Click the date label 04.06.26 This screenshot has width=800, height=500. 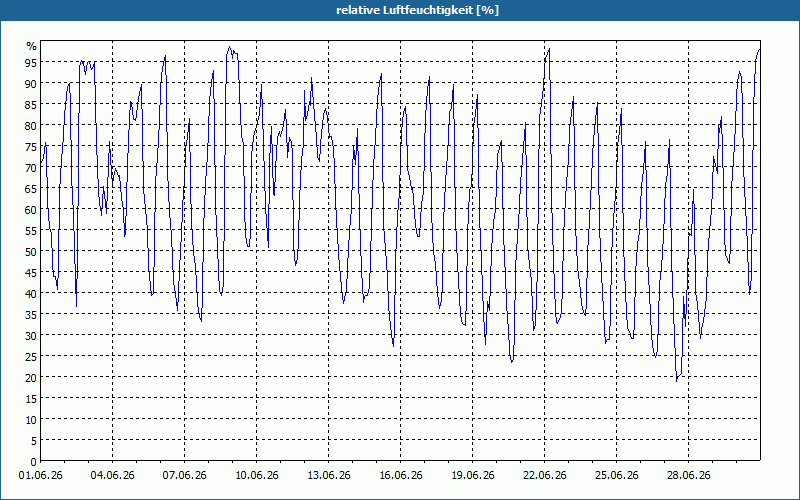pos(112,475)
